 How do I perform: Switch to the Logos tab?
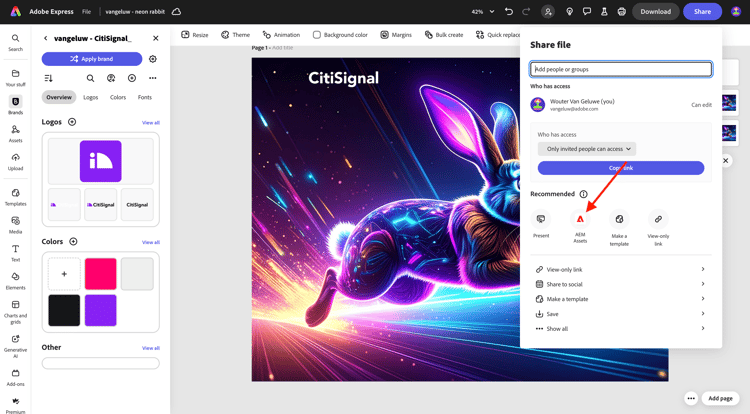point(90,97)
